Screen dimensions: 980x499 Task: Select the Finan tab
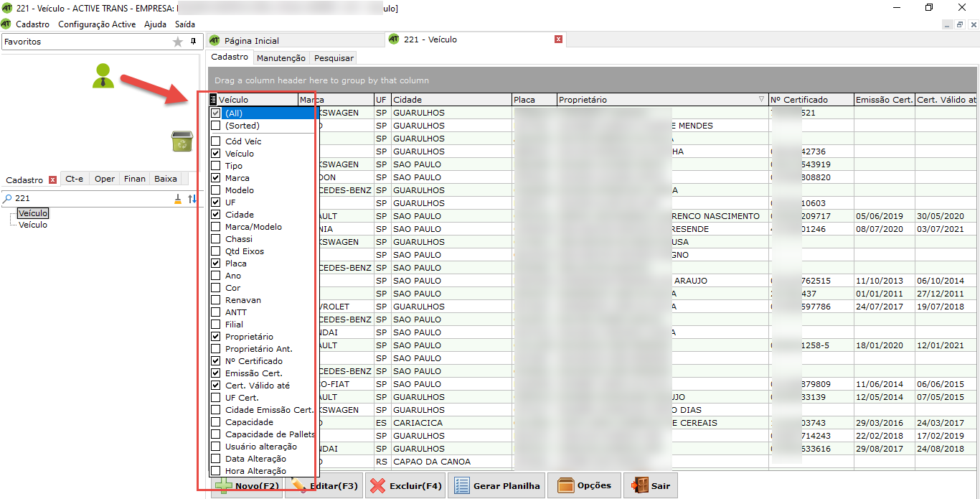click(x=135, y=179)
